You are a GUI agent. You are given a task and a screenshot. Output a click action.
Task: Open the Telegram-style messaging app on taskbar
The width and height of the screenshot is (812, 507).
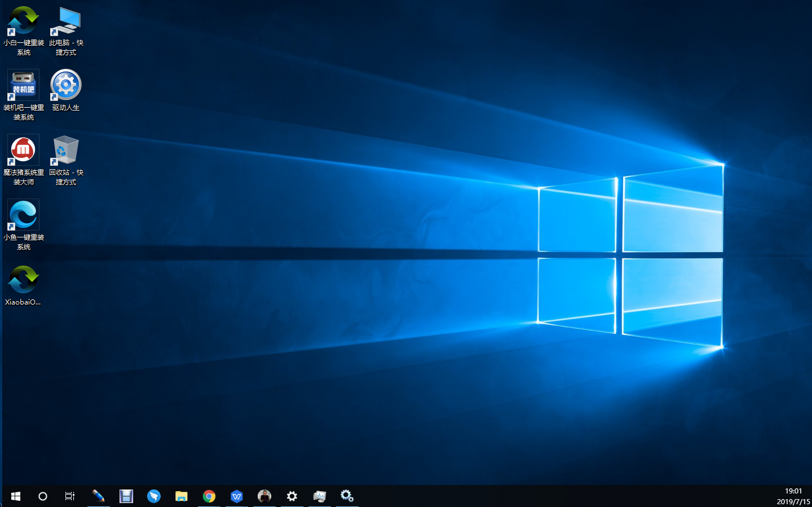click(x=154, y=496)
